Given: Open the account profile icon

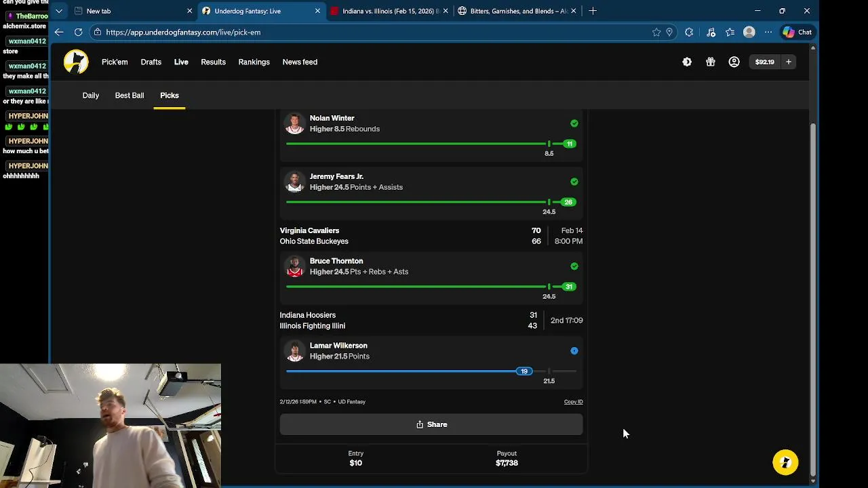Looking at the screenshot, I should (x=734, y=62).
